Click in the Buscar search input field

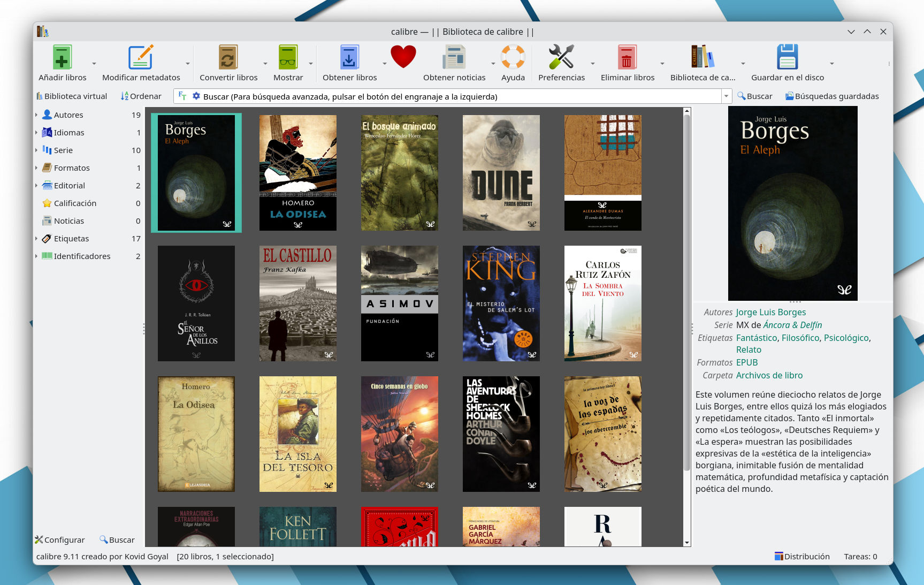pyautogui.click(x=460, y=96)
